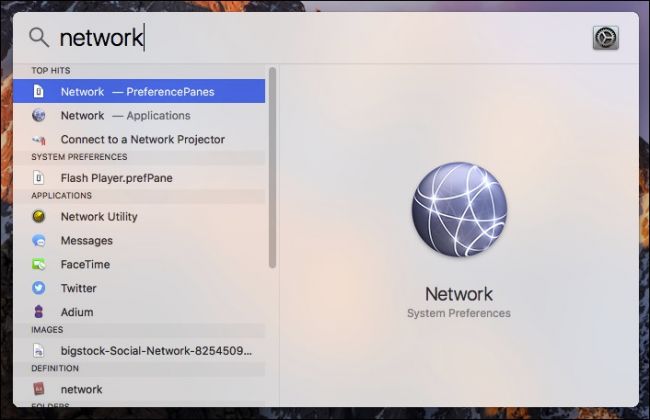Select Twitter from results

coord(139,288)
